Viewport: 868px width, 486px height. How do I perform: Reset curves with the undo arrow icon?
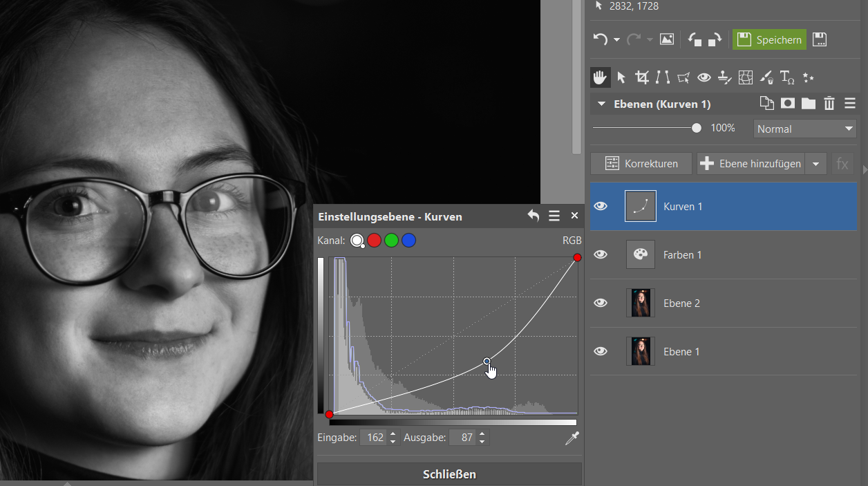533,216
